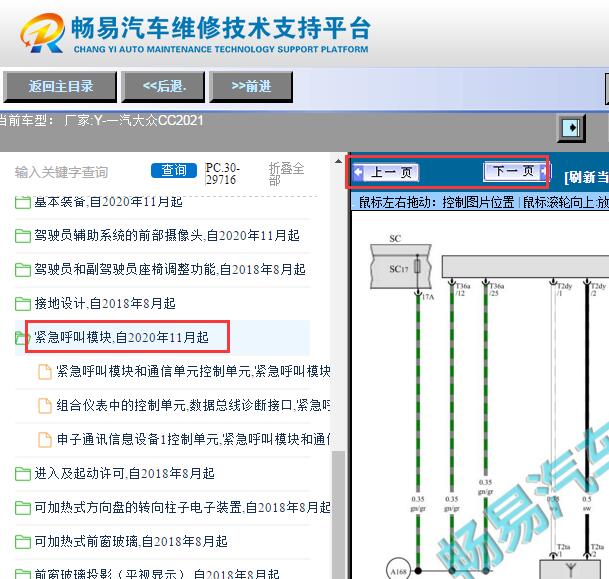Click folder icon of 可加热式前窗玻璃

[23, 542]
